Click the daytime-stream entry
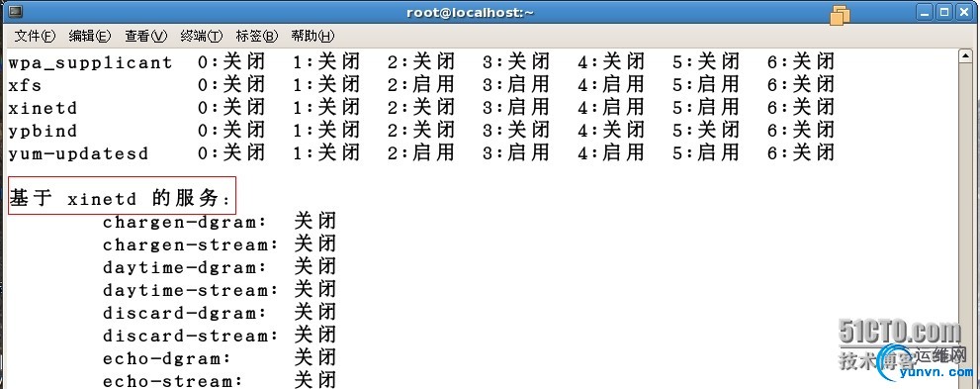The image size is (980, 389). [191, 290]
